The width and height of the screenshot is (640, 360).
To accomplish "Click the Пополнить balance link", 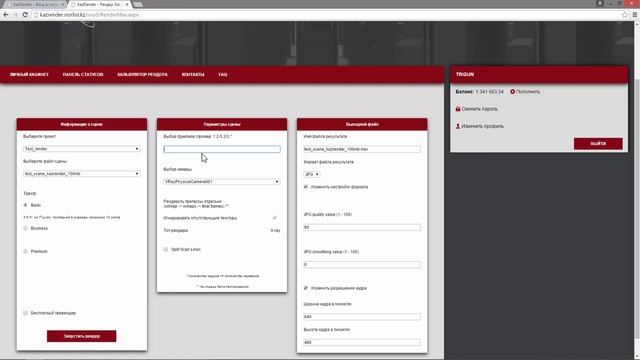I will tap(528, 92).
